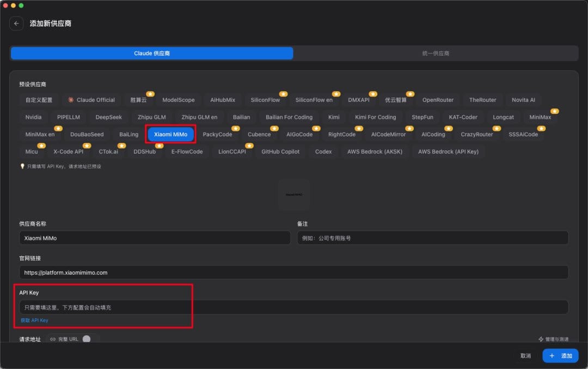Screen dimensions: 588x369
Task: Focus the API Key input field
Action: tap(293, 307)
